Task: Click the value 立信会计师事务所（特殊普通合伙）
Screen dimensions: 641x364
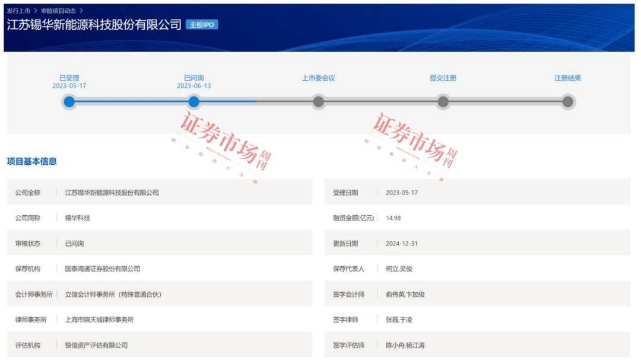Action: coord(113,294)
